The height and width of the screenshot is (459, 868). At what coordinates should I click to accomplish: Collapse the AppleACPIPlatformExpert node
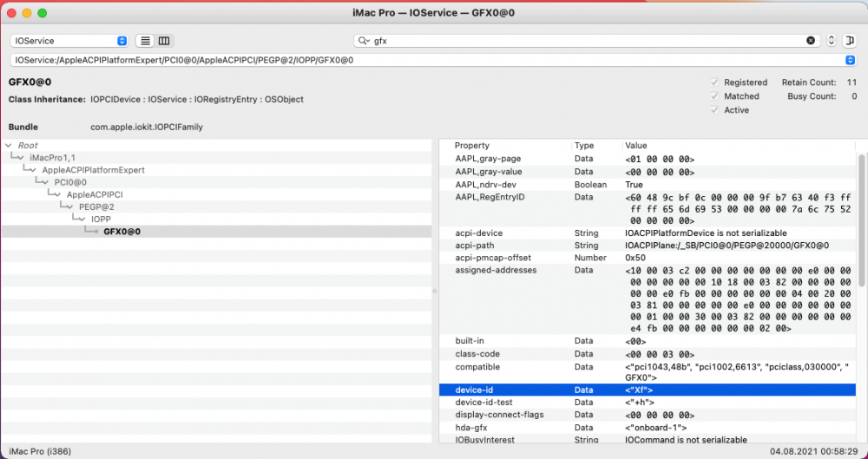33,170
